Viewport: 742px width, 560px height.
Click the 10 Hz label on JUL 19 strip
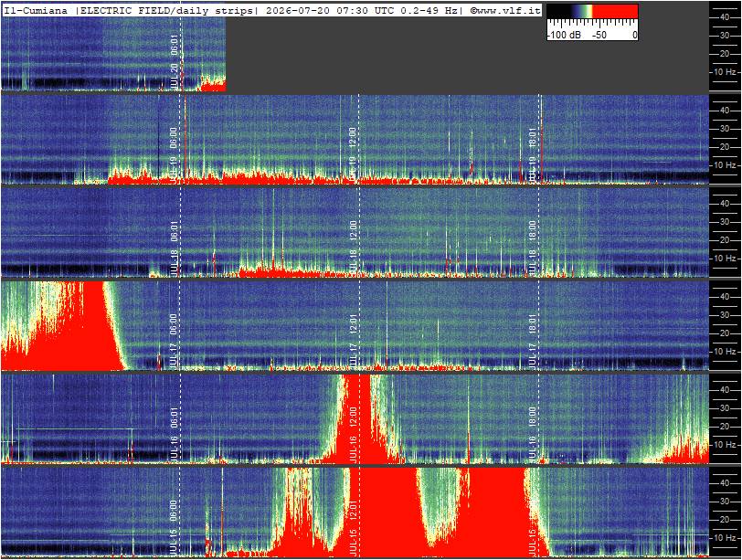pos(725,165)
